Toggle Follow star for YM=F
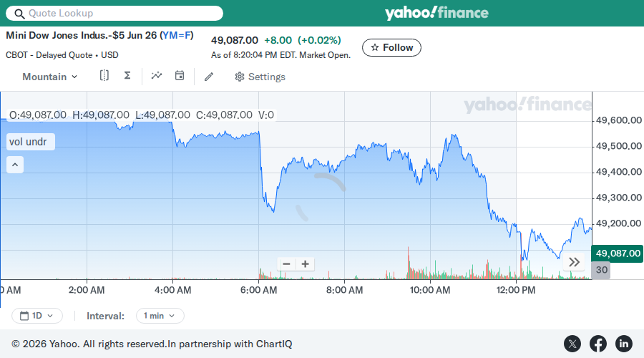Screen dimensions: 644x358 (391, 48)
